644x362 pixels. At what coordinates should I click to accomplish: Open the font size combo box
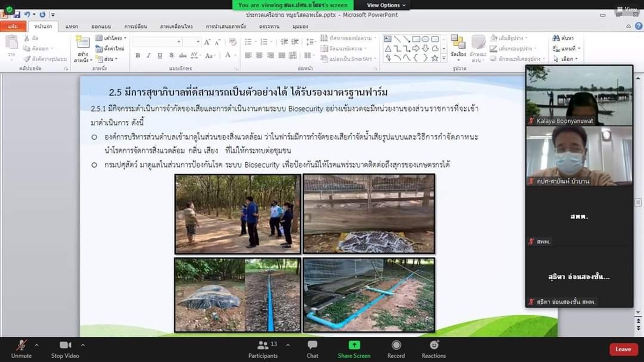point(192,41)
